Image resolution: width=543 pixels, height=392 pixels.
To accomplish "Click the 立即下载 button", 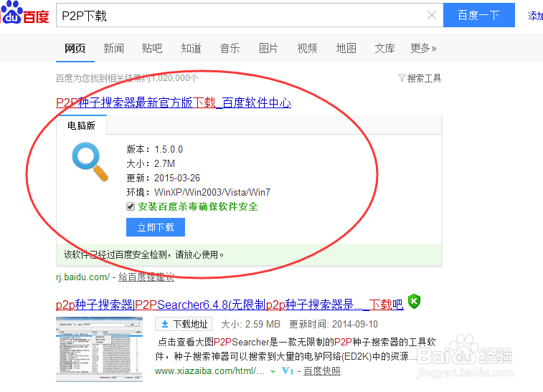I will (156, 227).
